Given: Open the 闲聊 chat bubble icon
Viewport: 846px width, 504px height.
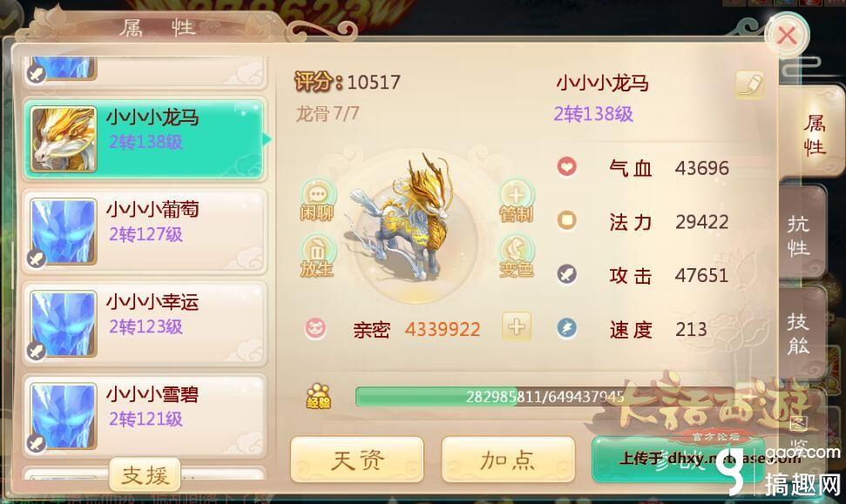Looking at the screenshot, I should point(317,200).
